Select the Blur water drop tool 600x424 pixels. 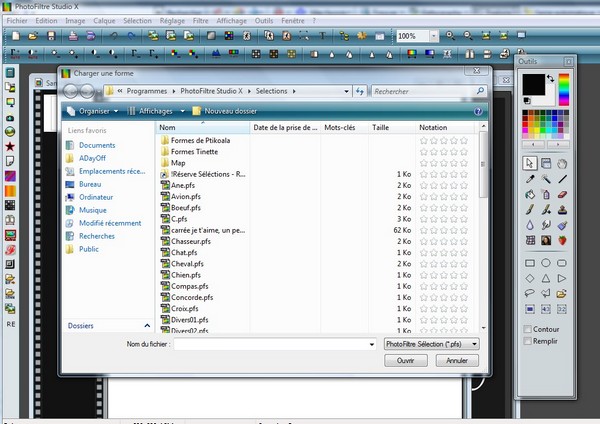click(x=530, y=225)
